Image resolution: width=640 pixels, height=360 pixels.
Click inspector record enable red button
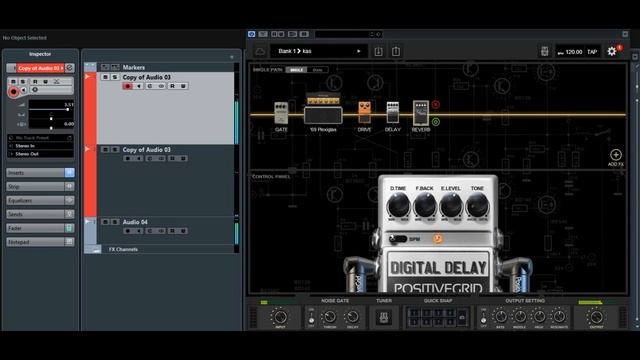point(13,92)
